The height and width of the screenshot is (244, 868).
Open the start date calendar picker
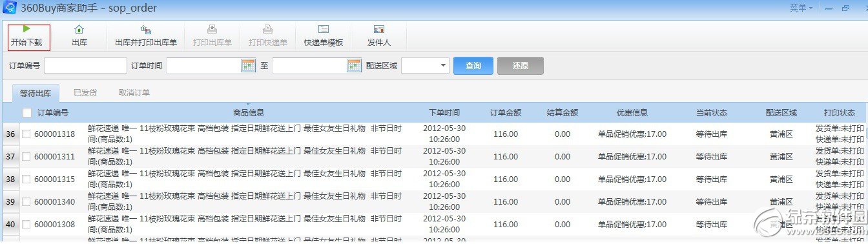coord(249,65)
